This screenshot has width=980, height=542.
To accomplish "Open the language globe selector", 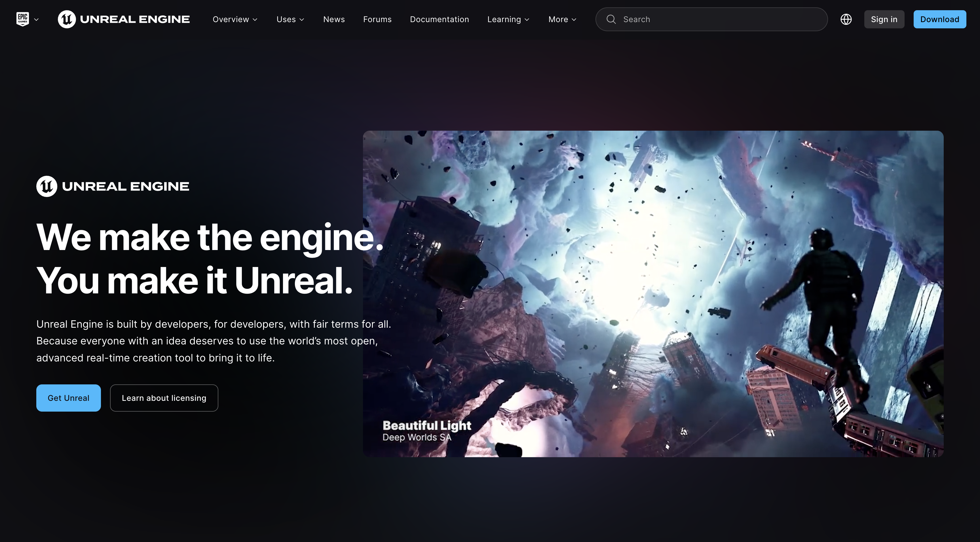I will 846,19.
